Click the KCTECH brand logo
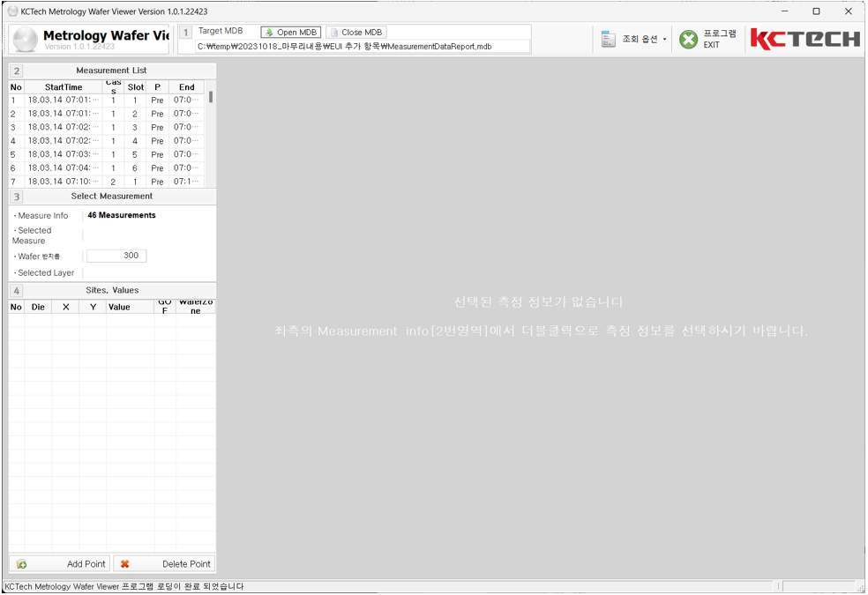The width and height of the screenshot is (868, 595). coord(804,39)
